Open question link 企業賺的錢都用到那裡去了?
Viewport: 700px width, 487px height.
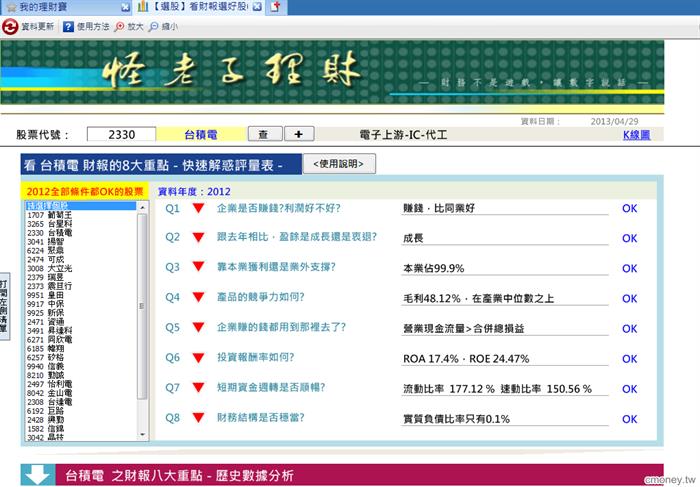coord(281,327)
